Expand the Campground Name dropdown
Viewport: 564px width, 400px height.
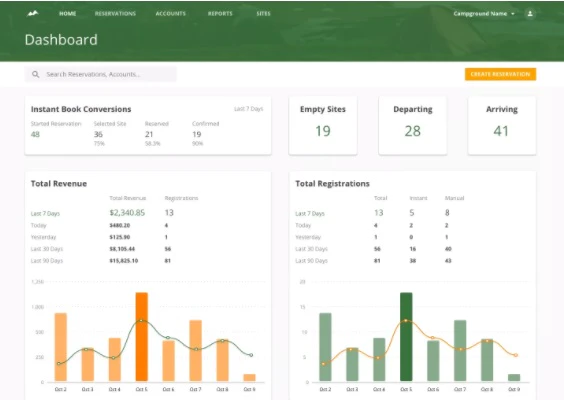coord(484,14)
